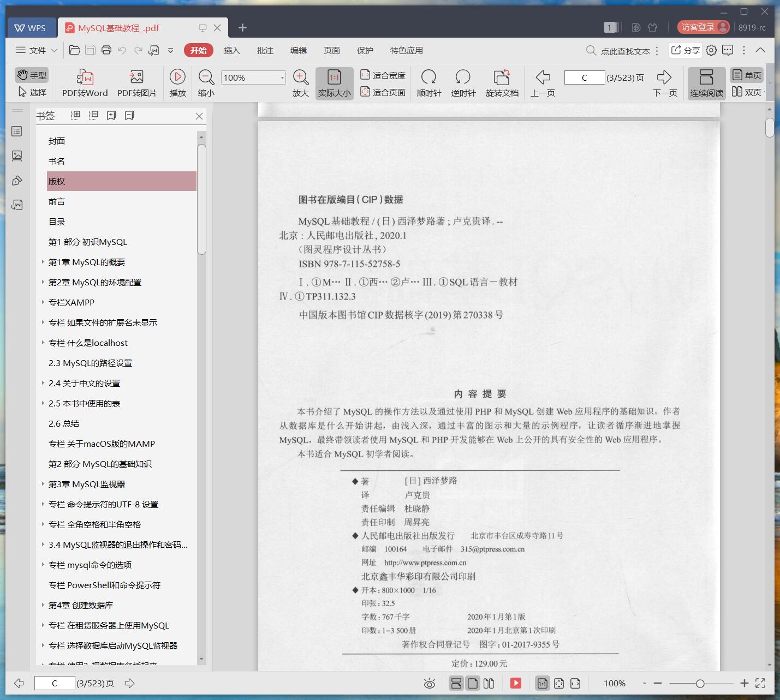The image size is (780, 700).
Task: Click the search text box (点此查找文本)
Action: 626,51
